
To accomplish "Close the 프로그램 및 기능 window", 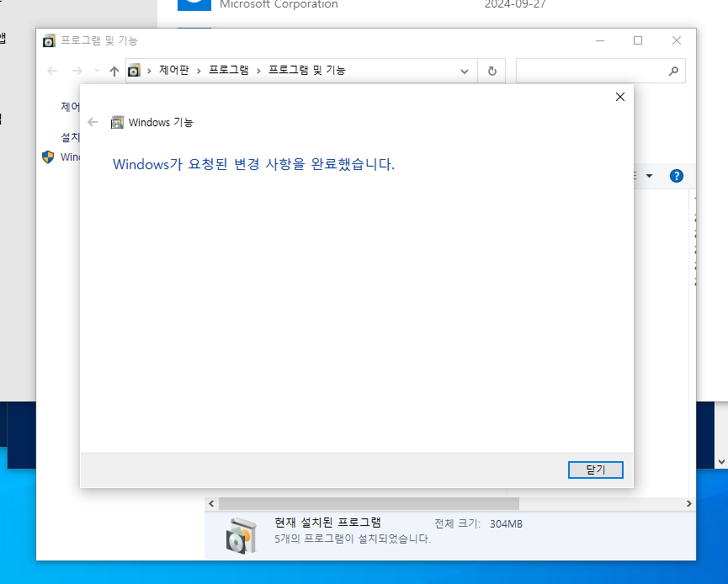I will [x=677, y=41].
